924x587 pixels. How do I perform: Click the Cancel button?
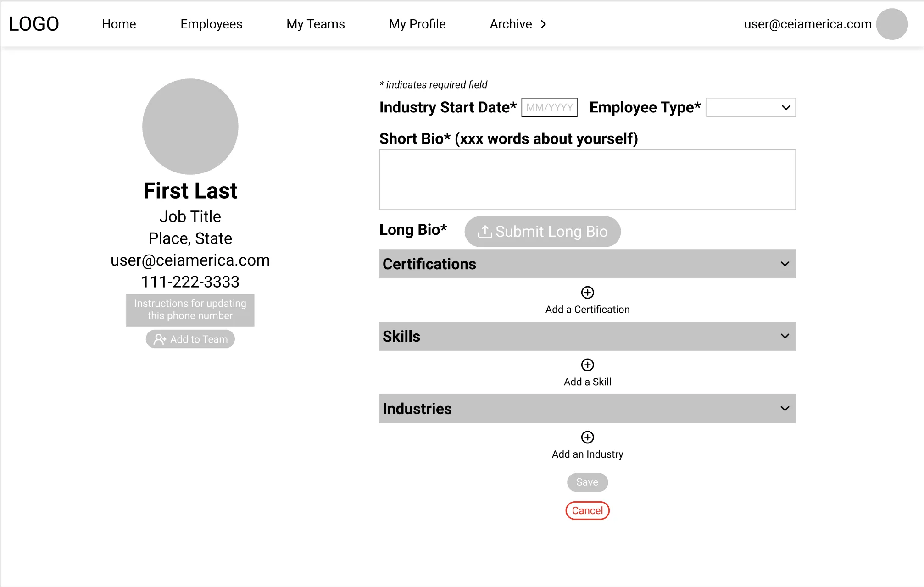(587, 509)
